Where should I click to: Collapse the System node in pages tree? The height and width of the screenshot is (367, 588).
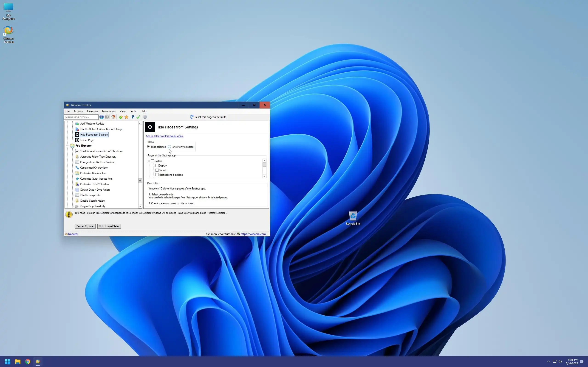tap(149, 161)
